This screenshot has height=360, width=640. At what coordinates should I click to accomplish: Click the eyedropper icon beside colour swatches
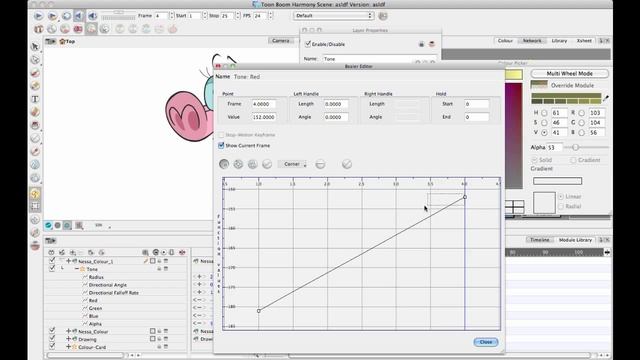[606, 98]
